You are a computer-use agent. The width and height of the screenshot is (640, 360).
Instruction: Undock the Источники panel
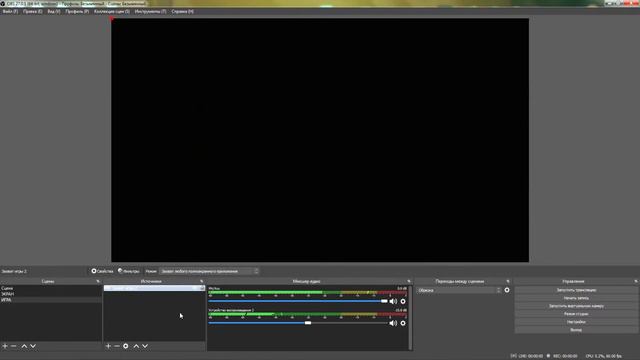pos(202,281)
